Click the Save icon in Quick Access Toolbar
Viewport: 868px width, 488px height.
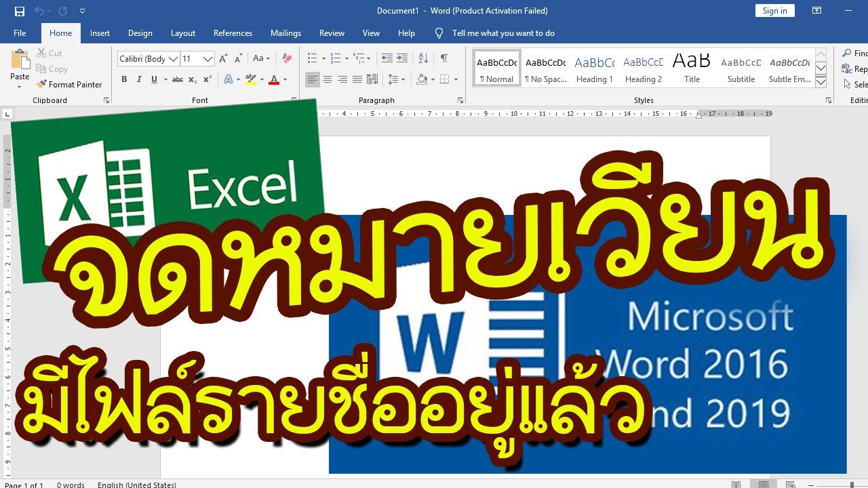[x=20, y=11]
